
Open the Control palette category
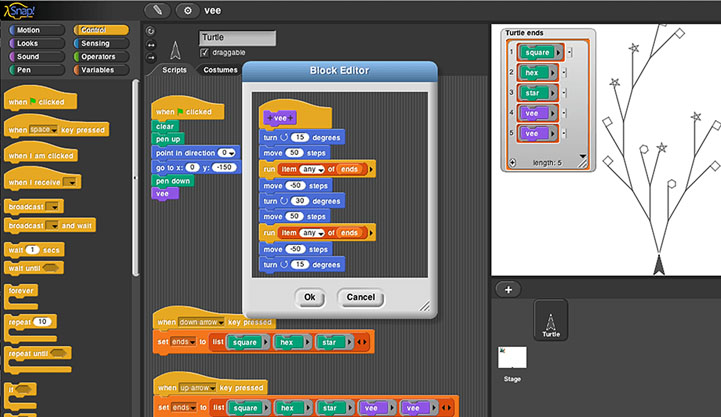point(101,30)
